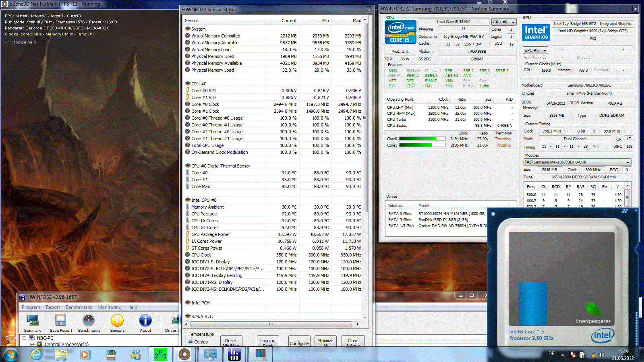Collapse the NBC-PC tree node
The image size is (644, 362).
click(25, 338)
